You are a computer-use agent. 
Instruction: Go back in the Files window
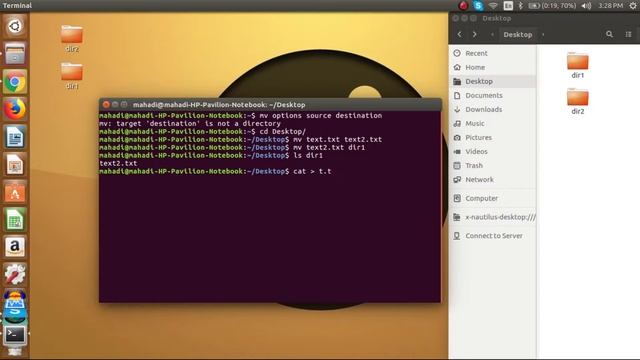(460, 34)
